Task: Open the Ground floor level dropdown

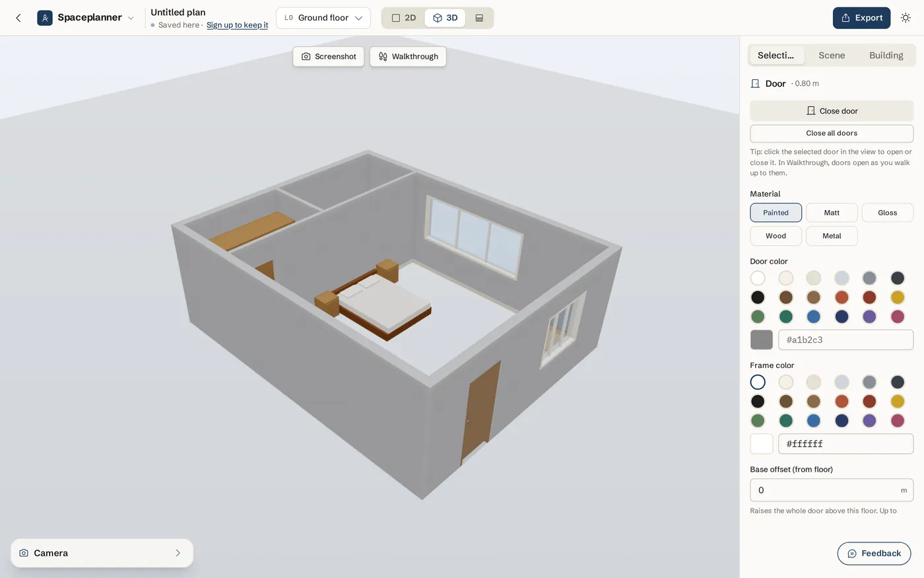Action: pyautogui.click(x=323, y=18)
